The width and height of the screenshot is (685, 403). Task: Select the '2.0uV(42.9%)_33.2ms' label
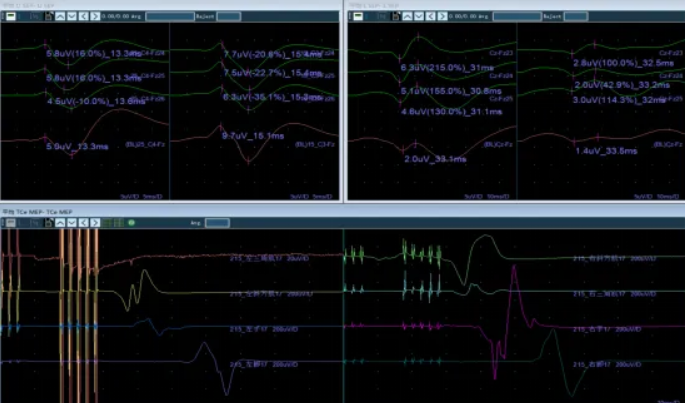point(622,85)
